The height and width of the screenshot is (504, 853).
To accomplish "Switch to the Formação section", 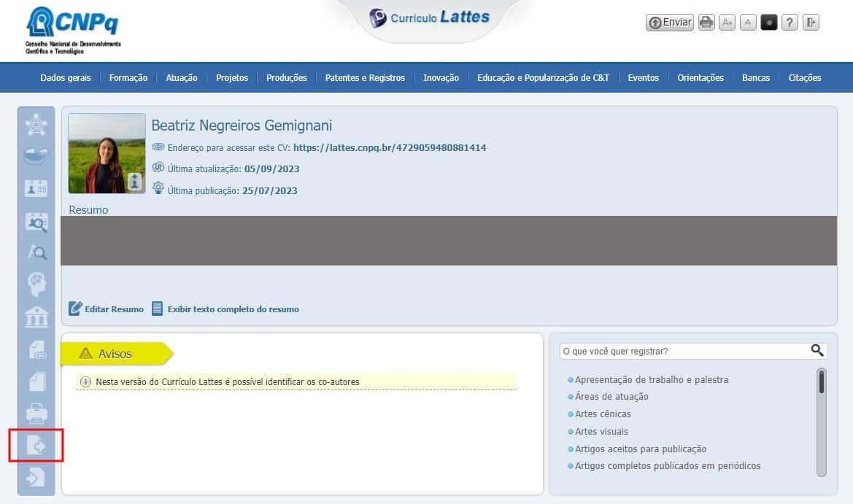I will [x=128, y=77].
